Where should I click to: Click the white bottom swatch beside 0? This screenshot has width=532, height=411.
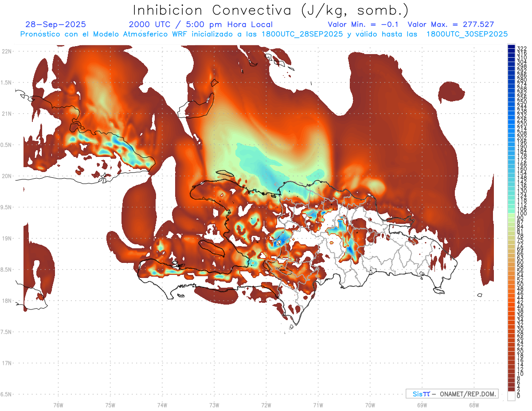[511, 396]
